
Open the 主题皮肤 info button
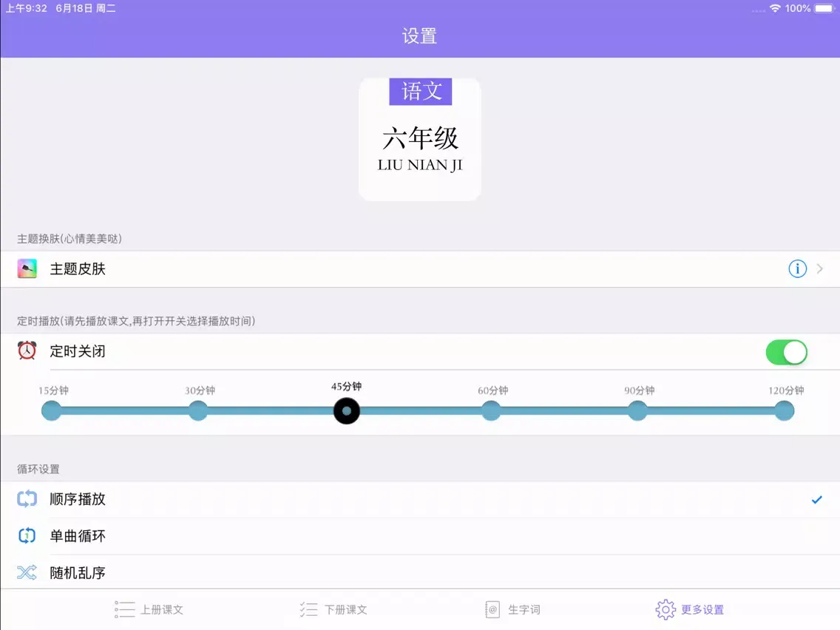click(x=797, y=268)
